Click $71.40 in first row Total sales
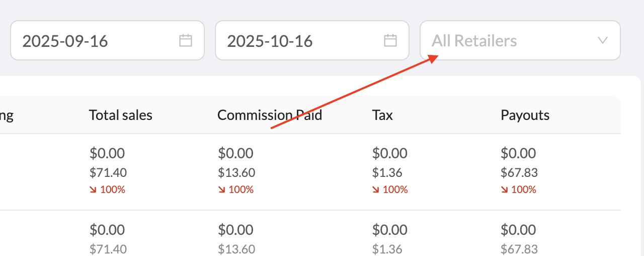 click(x=108, y=173)
